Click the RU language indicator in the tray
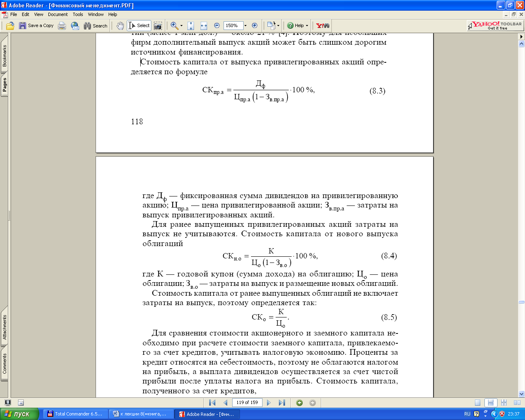This screenshot has height=420, width=525. coord(467,414)
